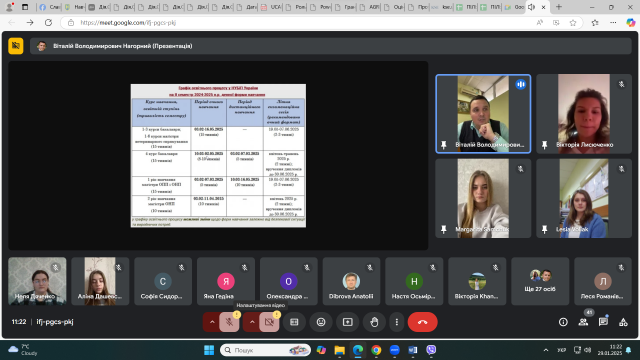Select the Dibrova Anatolii participant tile
This screenshot has width=640, height=360.
click(x=351, y=281)
